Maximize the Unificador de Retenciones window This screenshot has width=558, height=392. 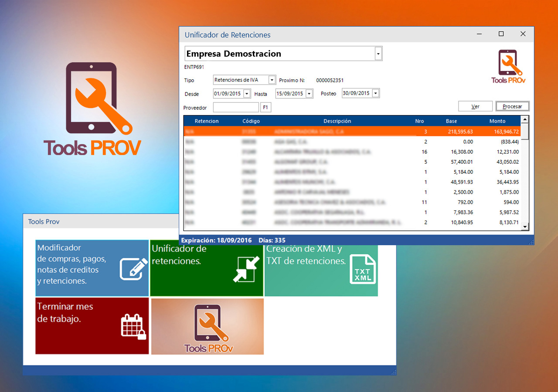(x=501, y=34)
